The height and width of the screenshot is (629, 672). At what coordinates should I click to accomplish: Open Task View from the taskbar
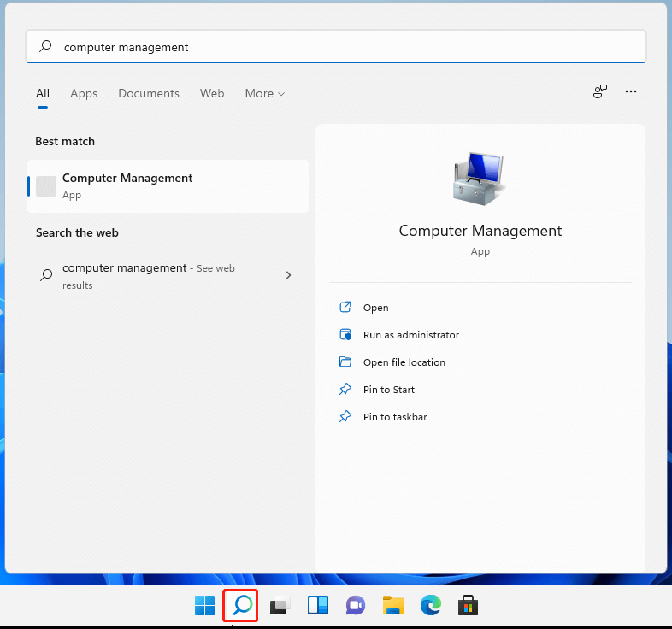pyautogui.click(x=280, y=605)
